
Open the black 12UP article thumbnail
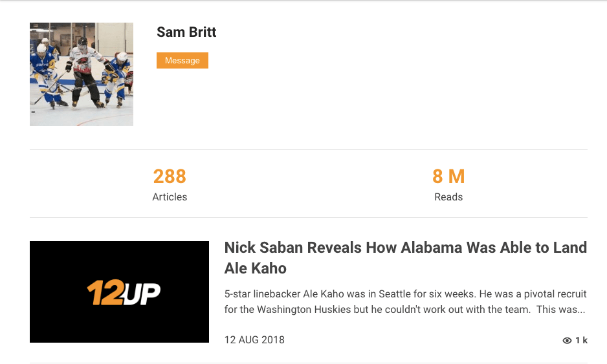119,292
